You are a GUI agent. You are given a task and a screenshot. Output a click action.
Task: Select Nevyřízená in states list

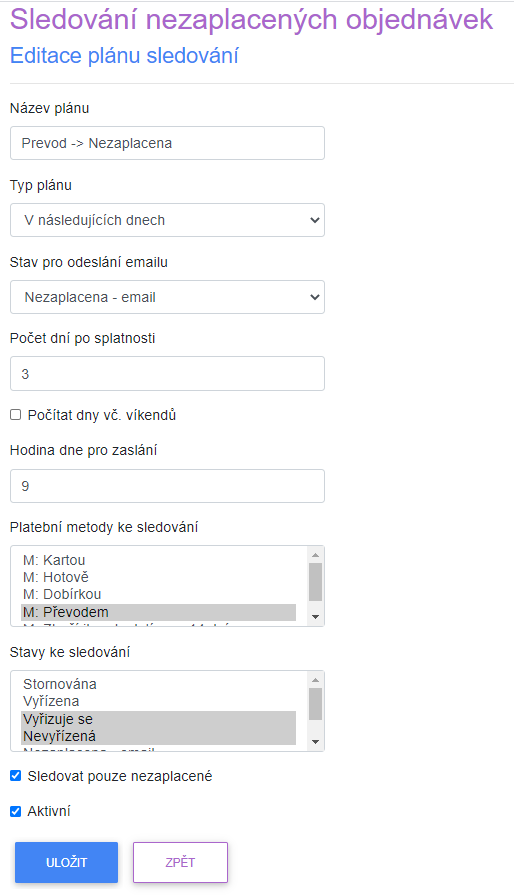pos(159,736)
